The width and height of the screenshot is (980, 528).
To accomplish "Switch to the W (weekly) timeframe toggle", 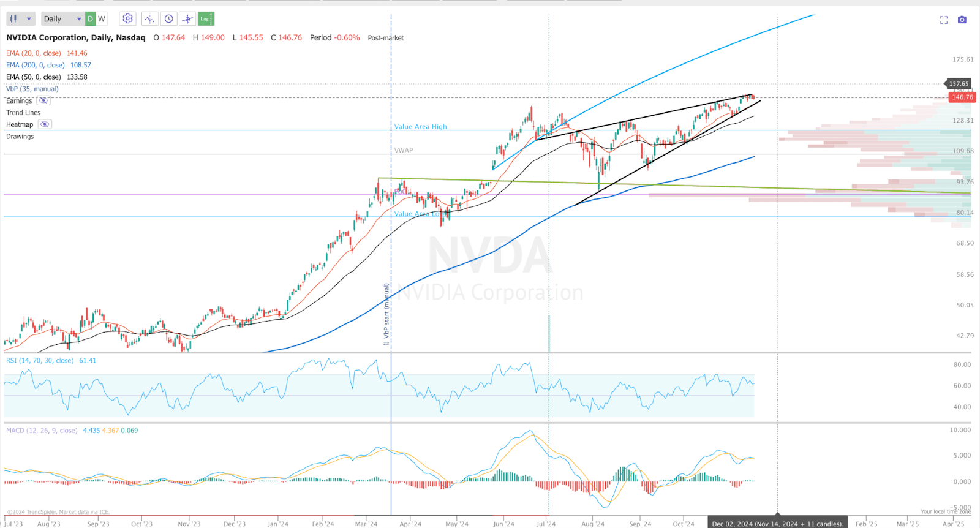I will point(102,19).
